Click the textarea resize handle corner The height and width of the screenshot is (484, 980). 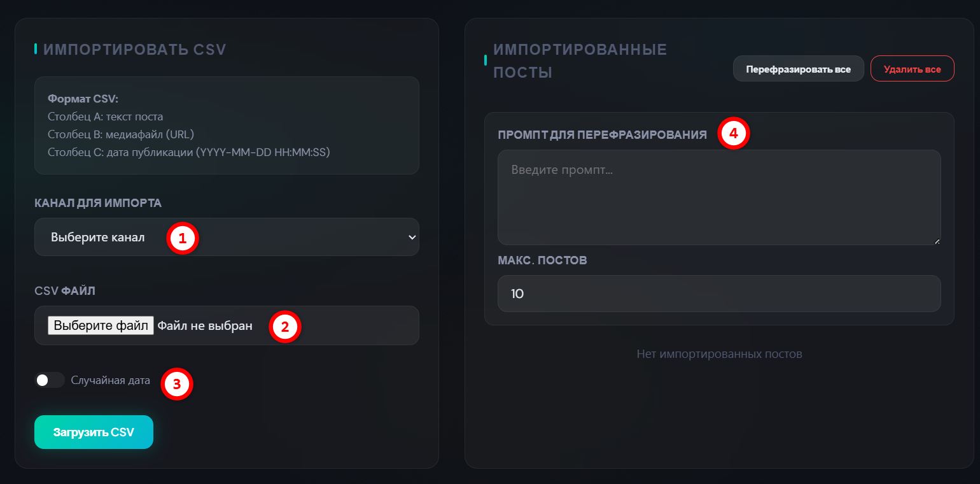(937, 241)
